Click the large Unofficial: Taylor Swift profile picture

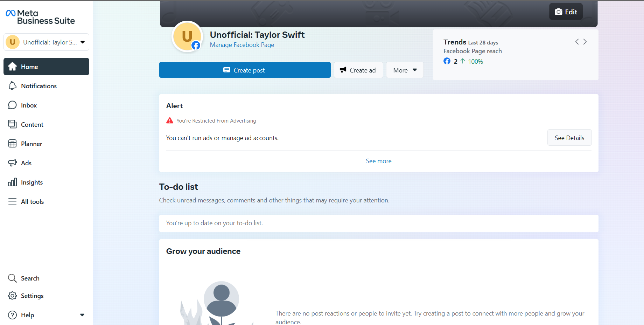(x=187, y=36)
